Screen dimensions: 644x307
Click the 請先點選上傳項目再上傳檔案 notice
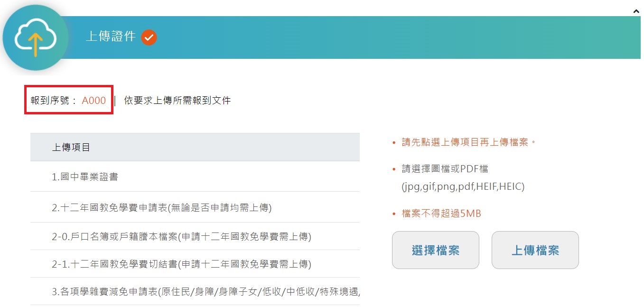pyautogui.click(x=468, y=142)
